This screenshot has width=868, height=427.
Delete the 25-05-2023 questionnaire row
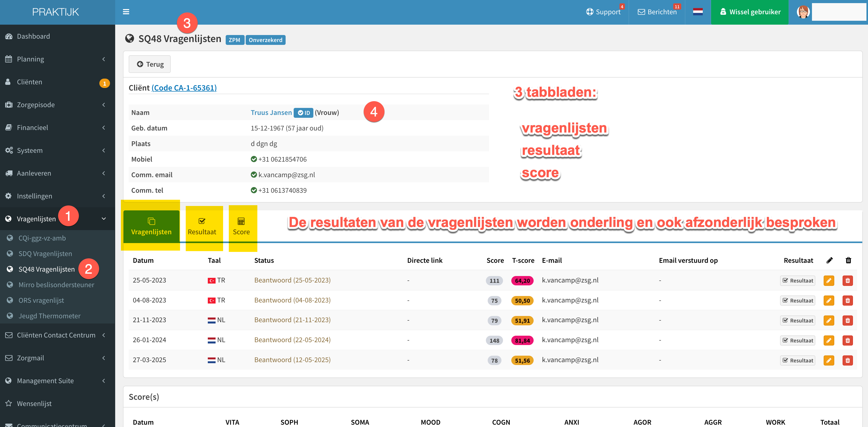tap(848, 280)
